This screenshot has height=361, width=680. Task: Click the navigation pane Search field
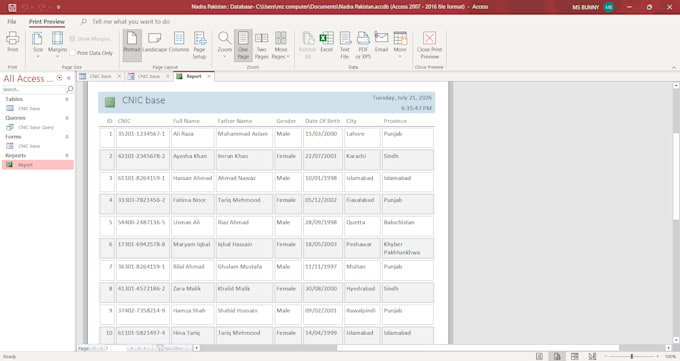tap(33, 89)
